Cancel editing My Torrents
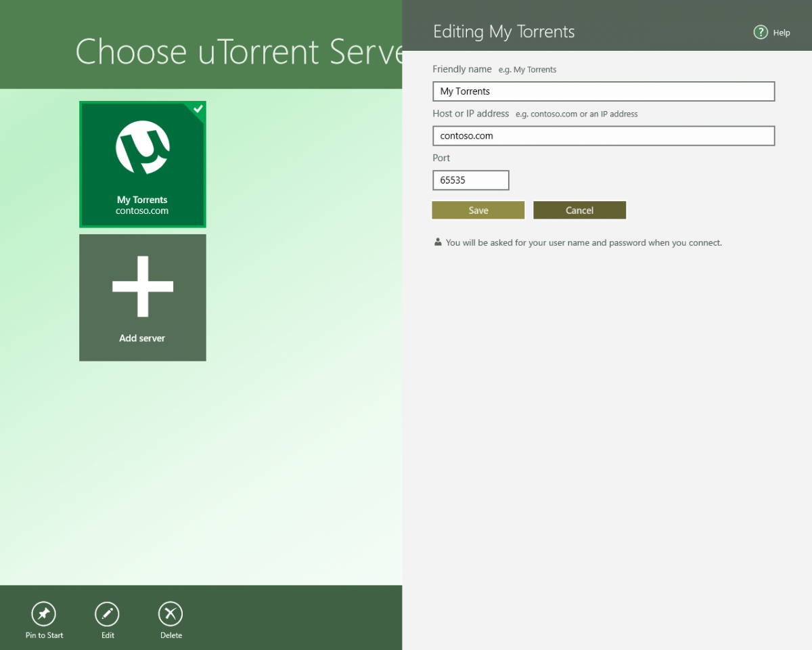The image size is (812, 650). coord(580,210)
